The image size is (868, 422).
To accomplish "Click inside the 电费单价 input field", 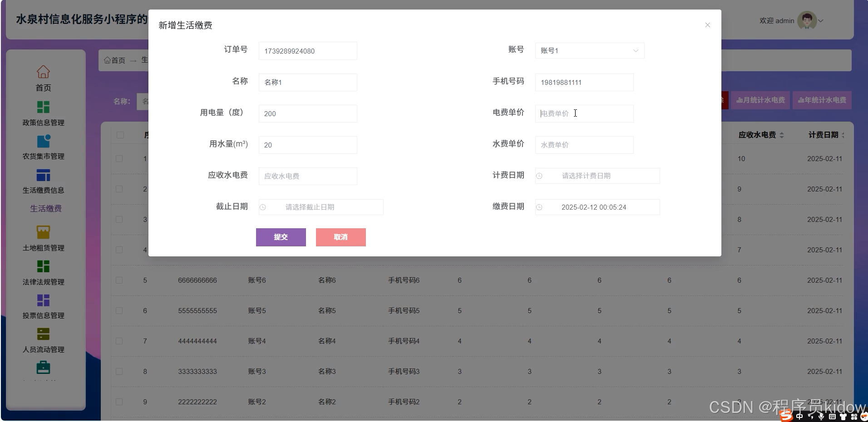I will [x=584, y=113].
